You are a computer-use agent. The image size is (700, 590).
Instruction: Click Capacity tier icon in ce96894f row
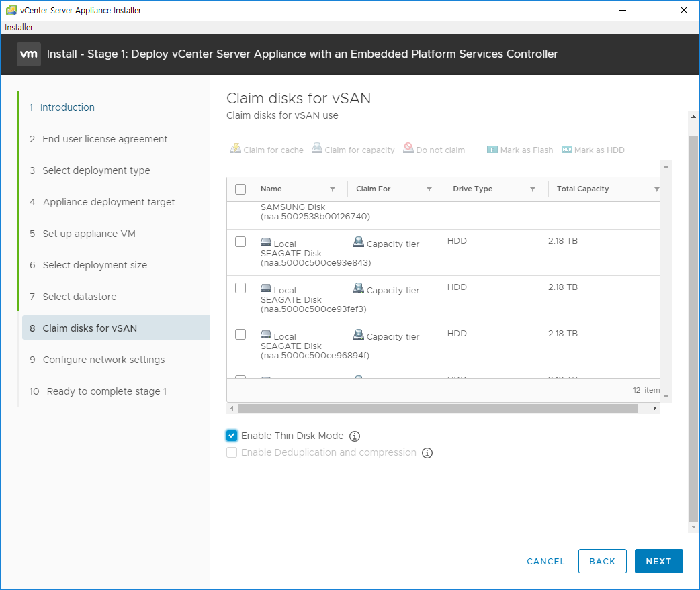point(359,334)
